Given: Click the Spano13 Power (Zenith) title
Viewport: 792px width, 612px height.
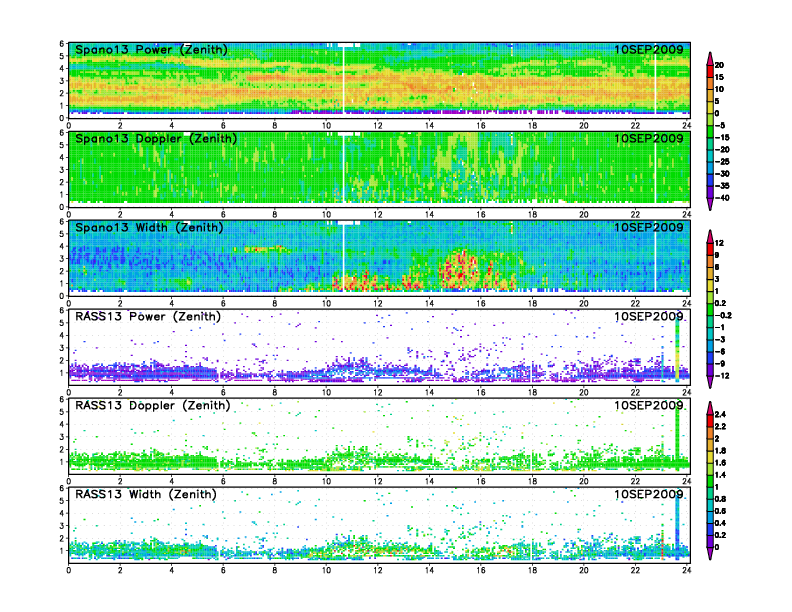Looking at the screenshot, I should pos(151,49).
